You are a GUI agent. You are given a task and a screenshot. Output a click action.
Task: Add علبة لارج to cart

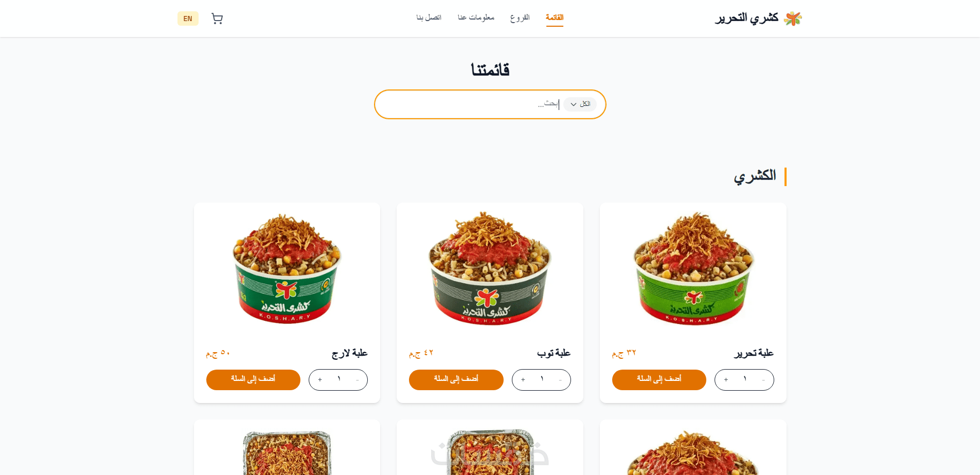coord(253,380)
